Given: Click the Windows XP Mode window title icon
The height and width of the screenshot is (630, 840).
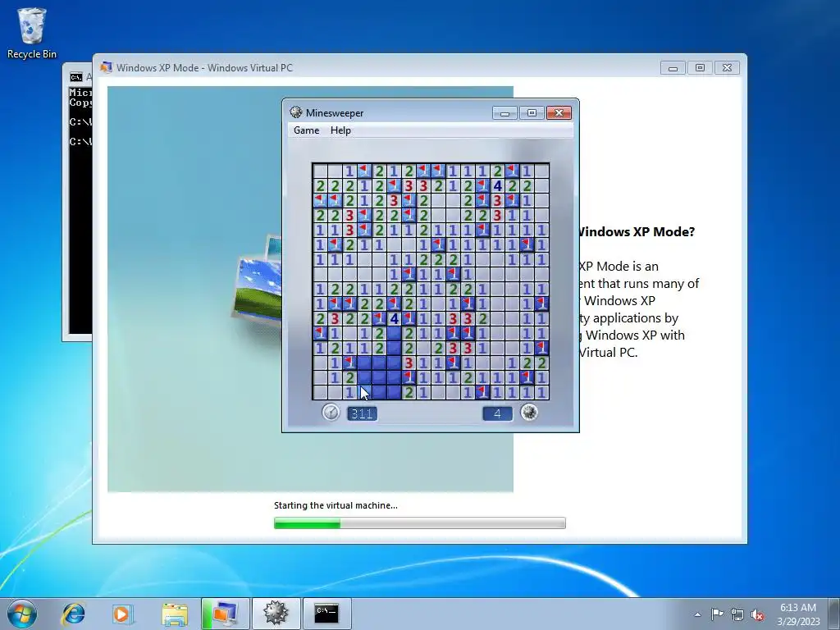Looking at the screenshot, I should point(106,67).
